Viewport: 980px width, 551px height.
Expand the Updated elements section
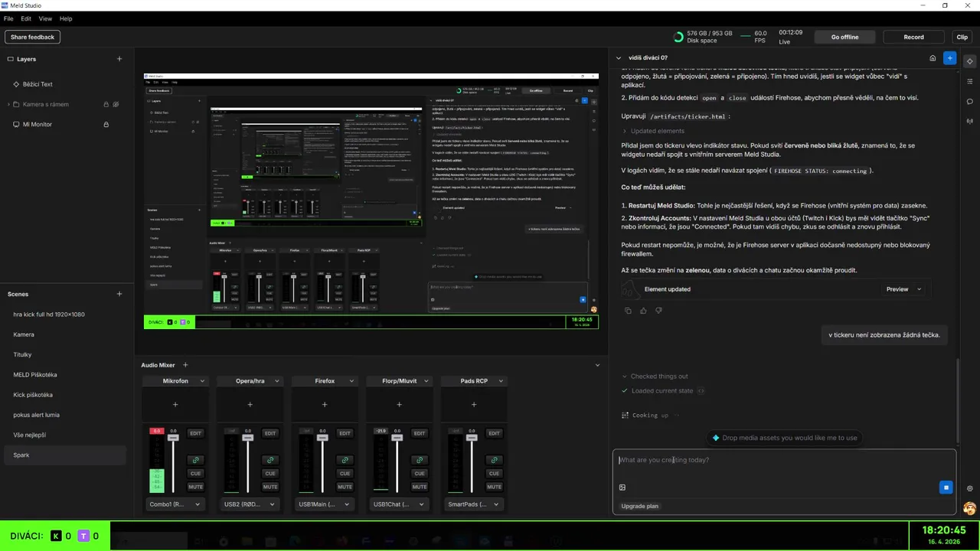point(653,131)
